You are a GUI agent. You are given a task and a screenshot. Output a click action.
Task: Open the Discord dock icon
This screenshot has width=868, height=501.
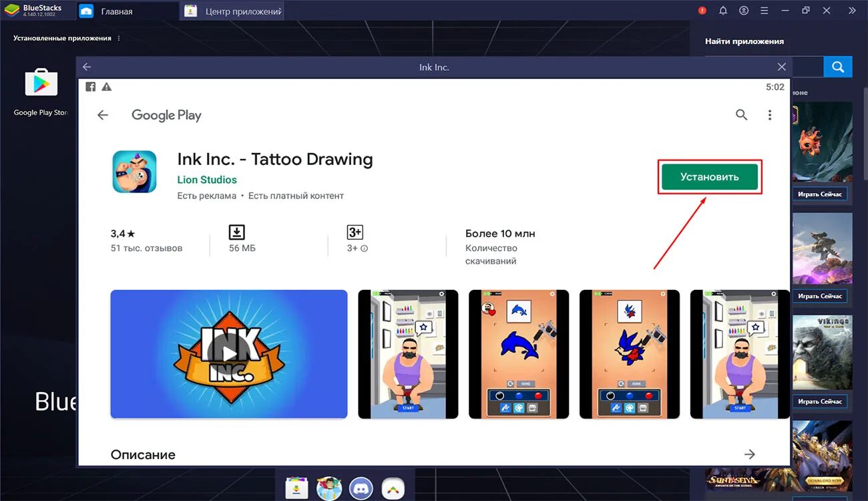click(x=361, y=488)
